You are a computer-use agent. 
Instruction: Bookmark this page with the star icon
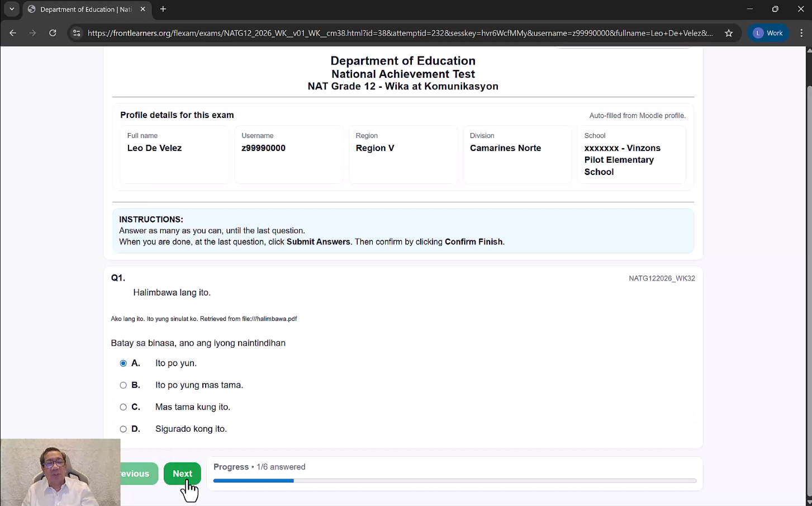(729, 33)
